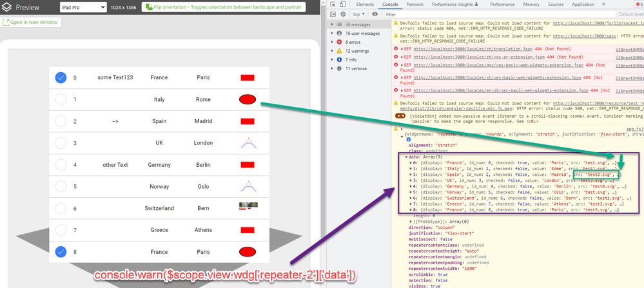Click the blue info icon beside 7 info

pyautogui.click(x=339, y=59)
